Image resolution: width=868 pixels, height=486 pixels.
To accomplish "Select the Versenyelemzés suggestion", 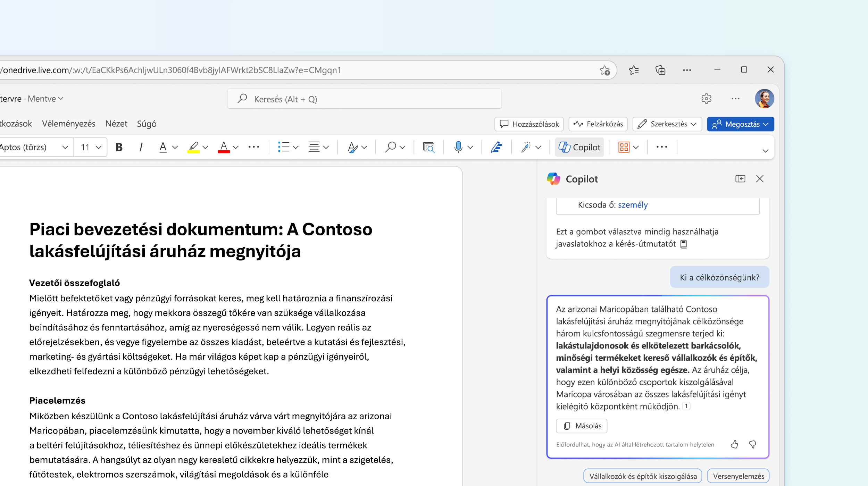I will 738,476.
